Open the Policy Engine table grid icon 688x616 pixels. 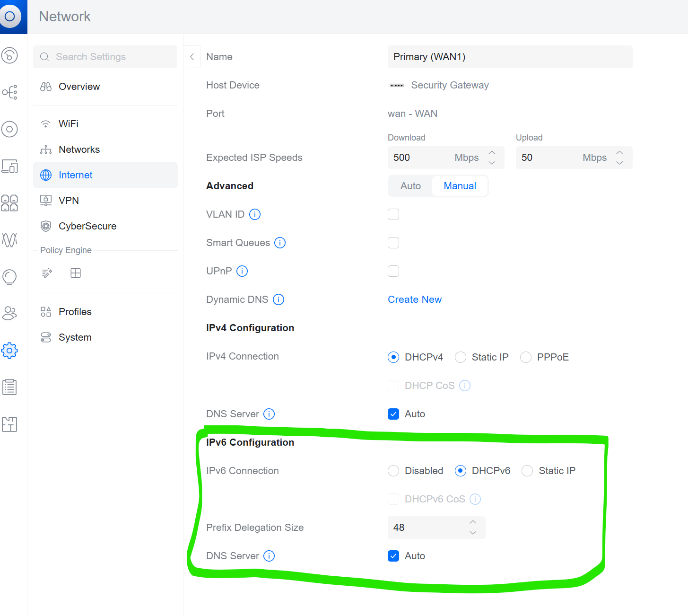pyautogui.click(x=76, y=273)
